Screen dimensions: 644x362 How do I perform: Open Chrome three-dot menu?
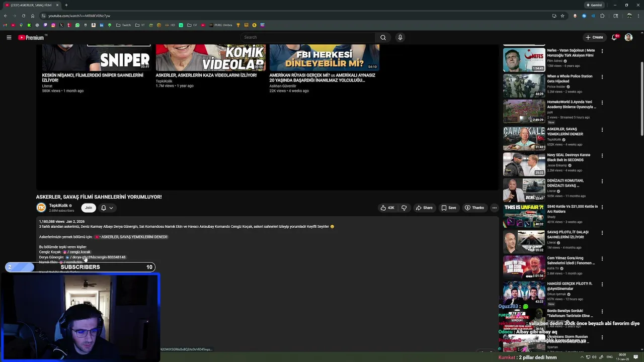point(639,16)
